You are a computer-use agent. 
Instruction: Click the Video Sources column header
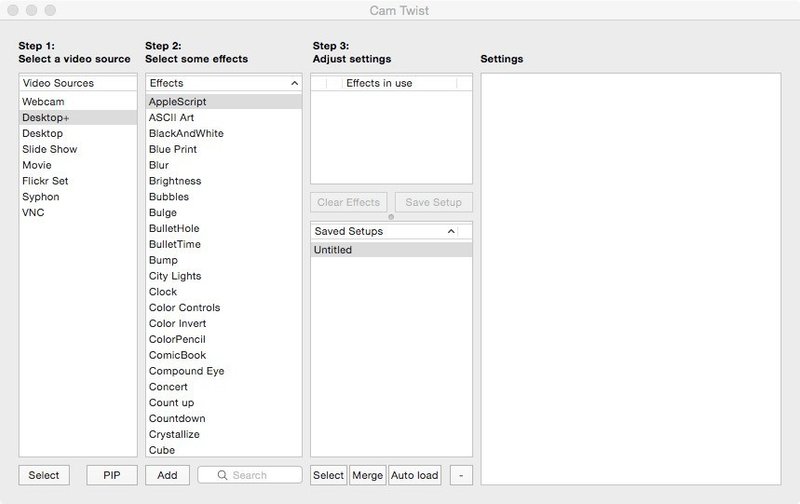(x=78, y=83)
